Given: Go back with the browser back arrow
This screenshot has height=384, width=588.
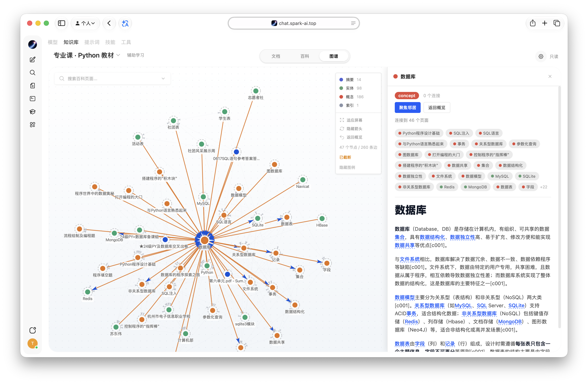Looking at the screenshot, I should (x=109, y=23).
